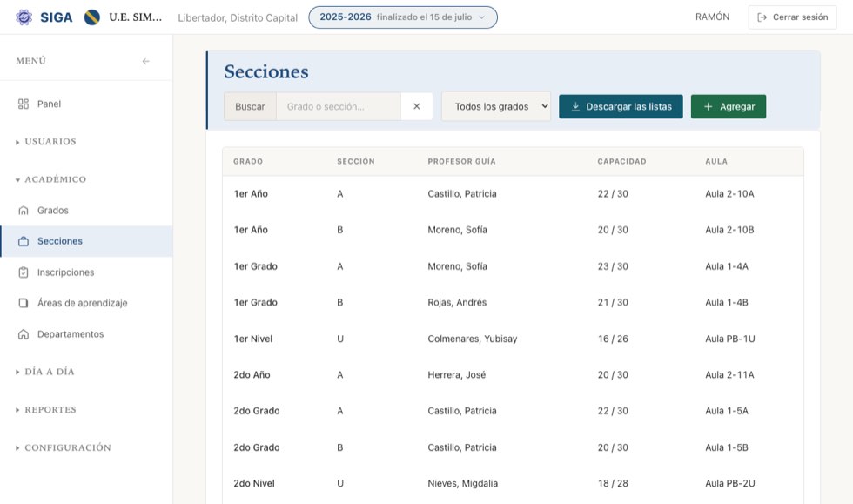Click the PROFESOR GUÍA column header

click(462, 162)
